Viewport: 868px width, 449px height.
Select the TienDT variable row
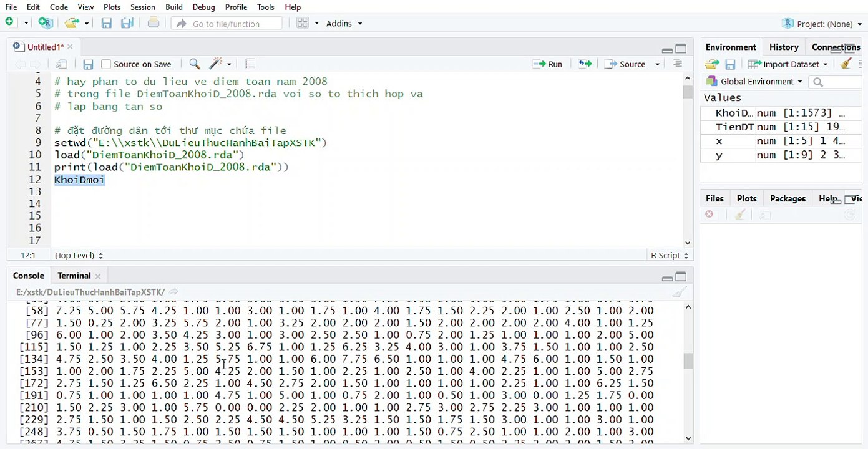[x=781, y=127]
